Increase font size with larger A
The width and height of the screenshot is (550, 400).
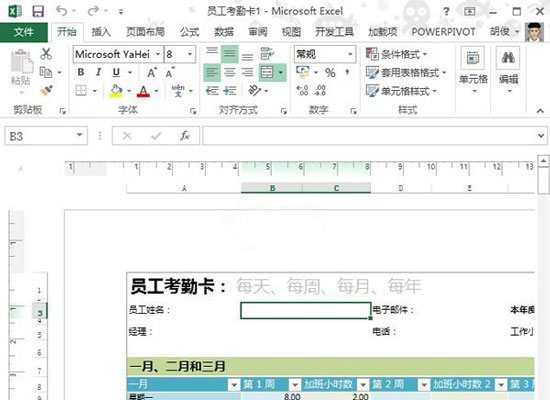pyautogui.click(x=152, y=73)
